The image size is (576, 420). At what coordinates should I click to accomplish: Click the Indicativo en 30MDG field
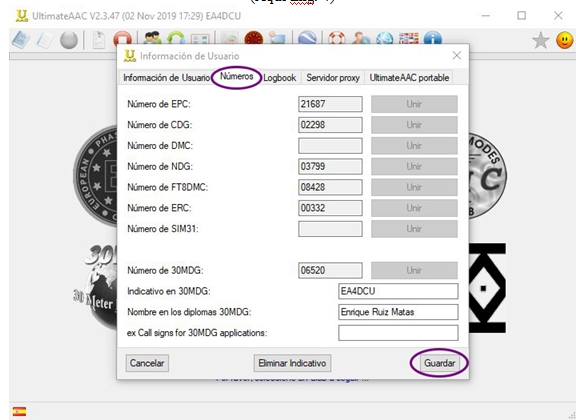(398, 291)
